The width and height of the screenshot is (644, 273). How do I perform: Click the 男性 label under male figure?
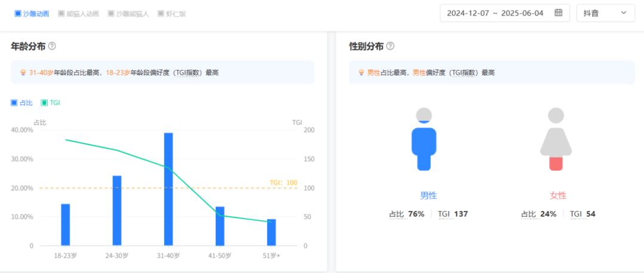point(428,195)
